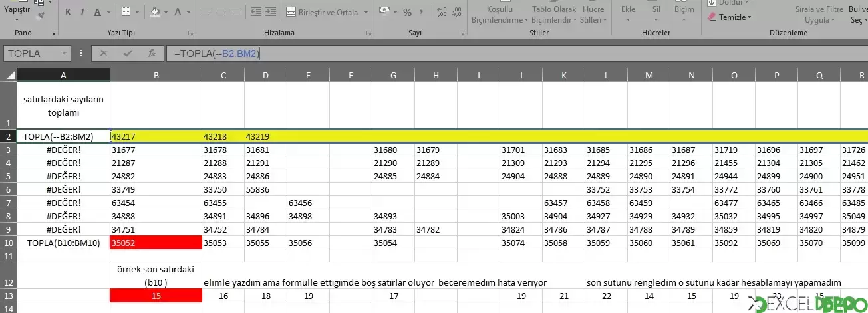Apply percent style

407,12
